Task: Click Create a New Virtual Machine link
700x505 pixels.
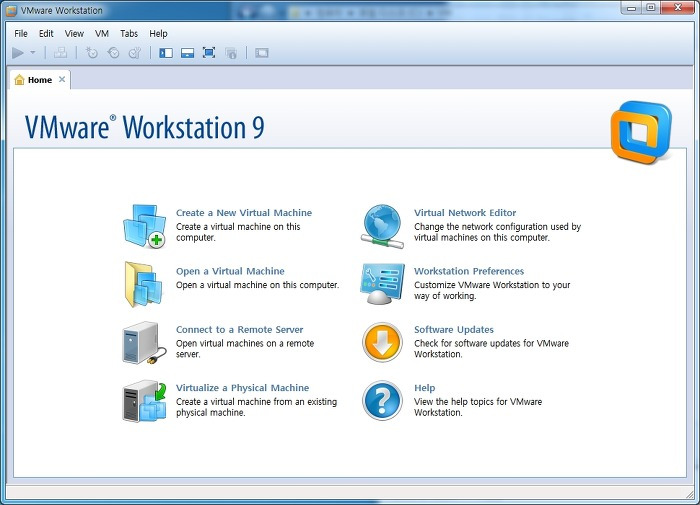Action: click(x=244, y=213)
